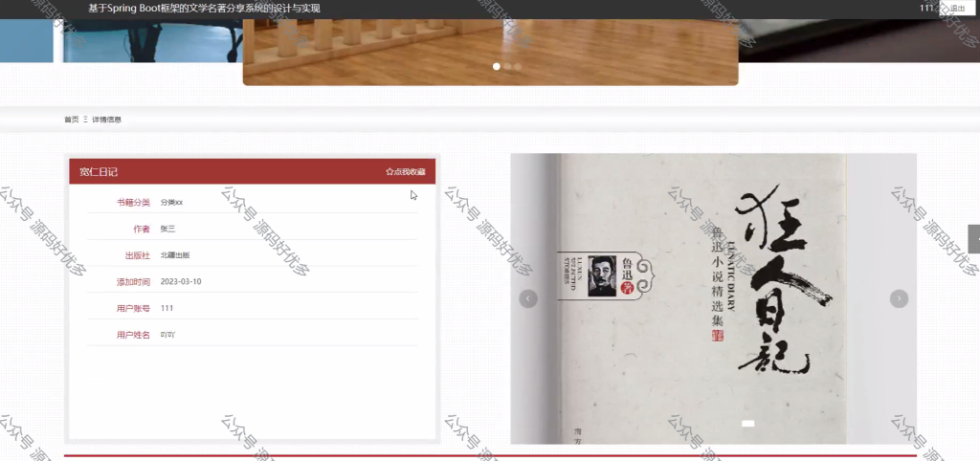Click the system title text in top bar
Image resolution: width=980 pixels, height=461 pixels.
[205, 9]
